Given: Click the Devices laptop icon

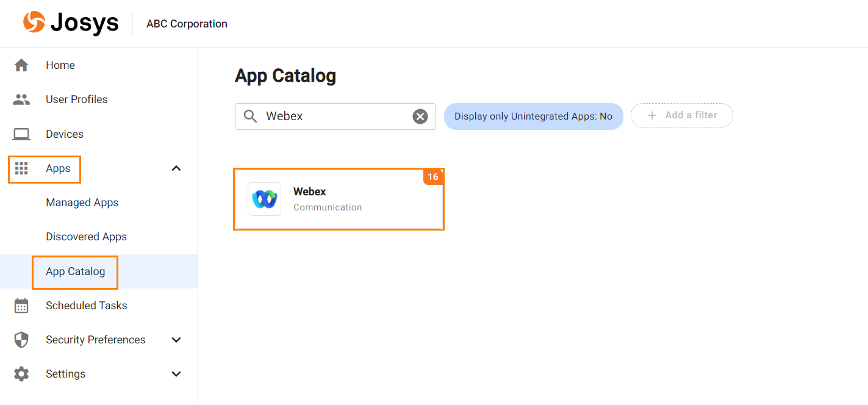Looking at the screenshot, I should pos(21,134).
